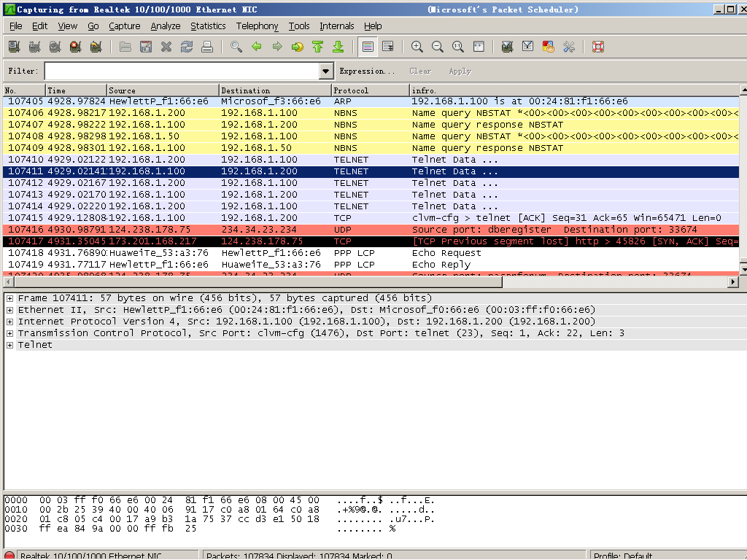747x560 pixels.
Task: Expand Transmission Control Protocol node
Action: (9, 333)
